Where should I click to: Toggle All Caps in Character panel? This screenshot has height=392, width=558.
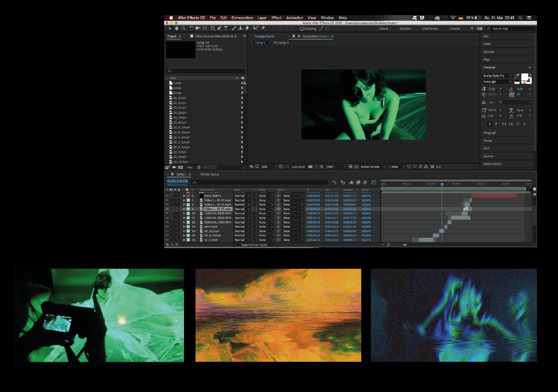(504, 124)
